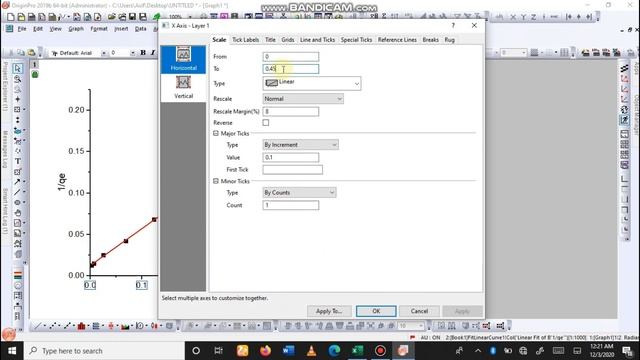Switch to the Reference Lines tab
640x360 pixels.
pyautogui.click(x=397, y=40)
